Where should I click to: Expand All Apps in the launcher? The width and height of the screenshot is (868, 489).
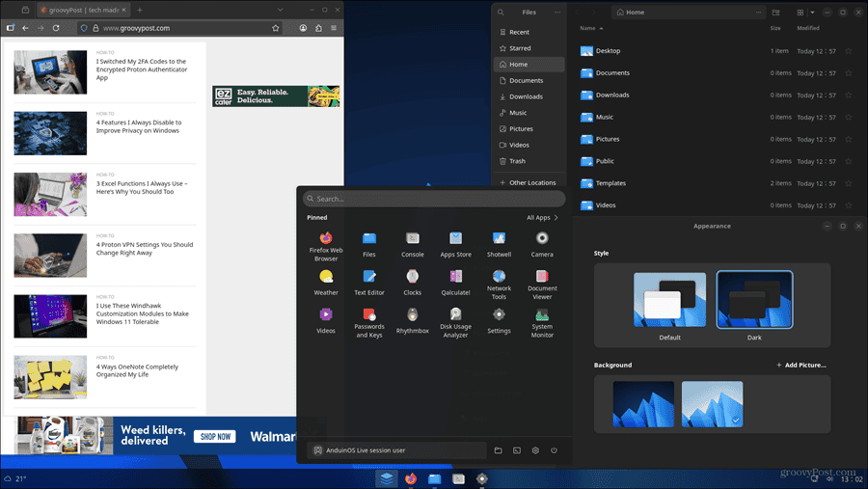tap(542, 218)
